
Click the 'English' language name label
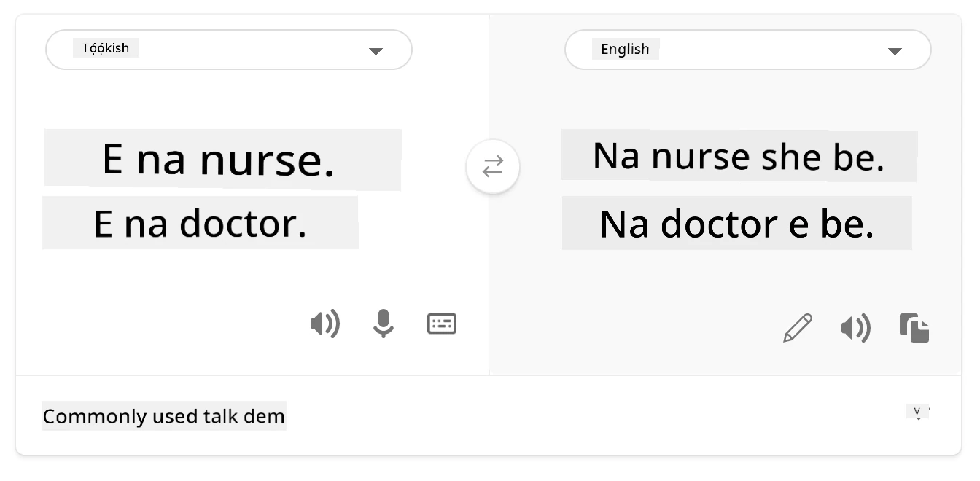(x=625, y=50)
